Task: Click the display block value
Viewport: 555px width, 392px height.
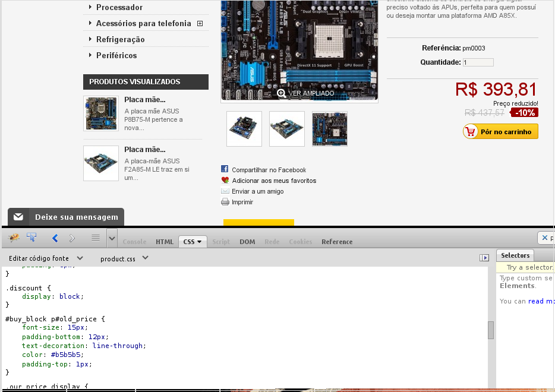Action: (x=70, y=296)
